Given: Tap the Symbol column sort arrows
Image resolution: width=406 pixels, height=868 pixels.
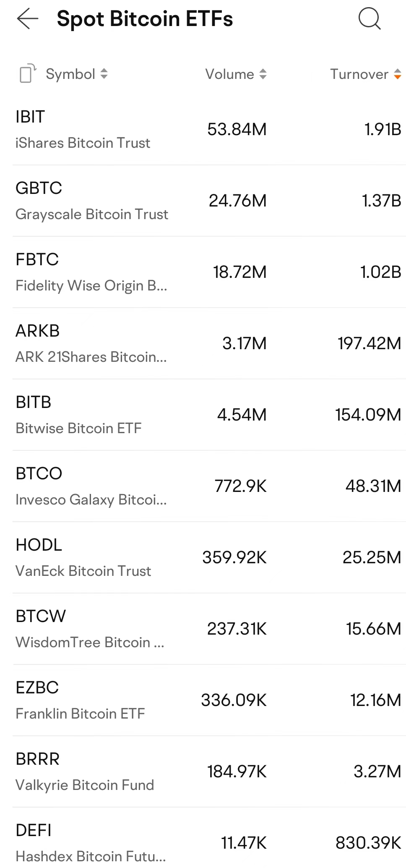Looking at the screenshot, I should coord(103,74).
